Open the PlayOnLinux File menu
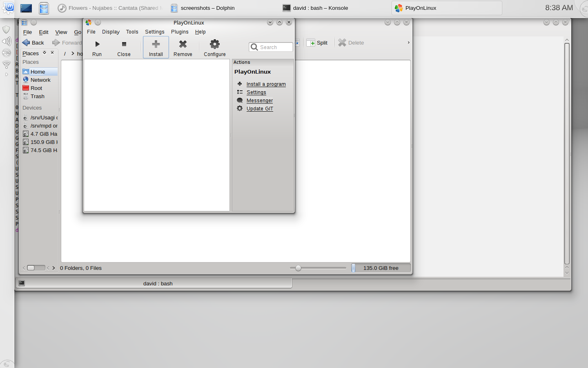588x368 pixels. [x=91, y=31]
